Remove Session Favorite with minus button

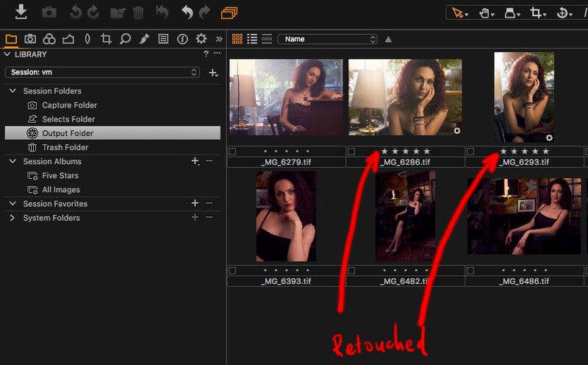click(209, 203)
